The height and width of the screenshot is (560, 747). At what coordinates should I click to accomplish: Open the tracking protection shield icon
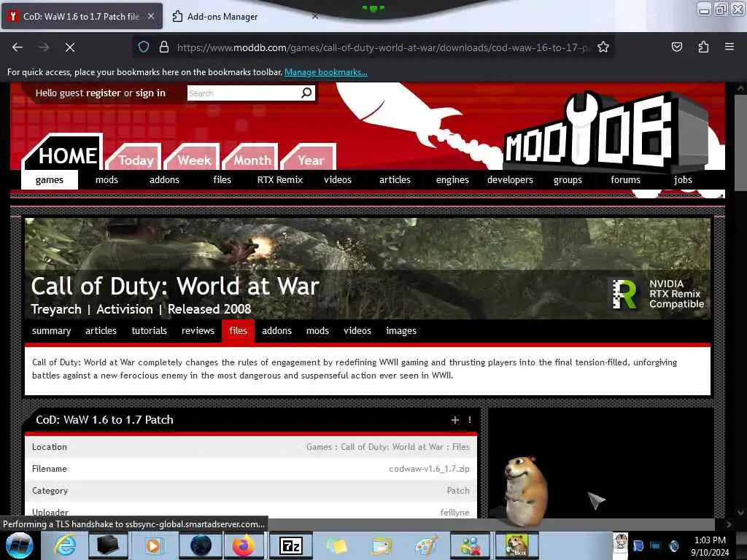coord(144,47)
